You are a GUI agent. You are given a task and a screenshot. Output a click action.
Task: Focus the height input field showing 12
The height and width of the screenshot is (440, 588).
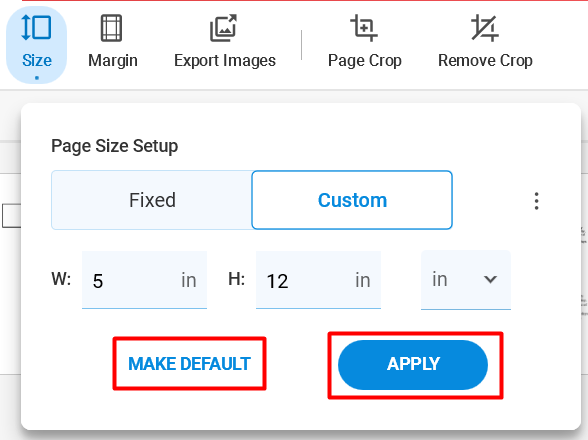pyautogui.click(x=318, y=280)
